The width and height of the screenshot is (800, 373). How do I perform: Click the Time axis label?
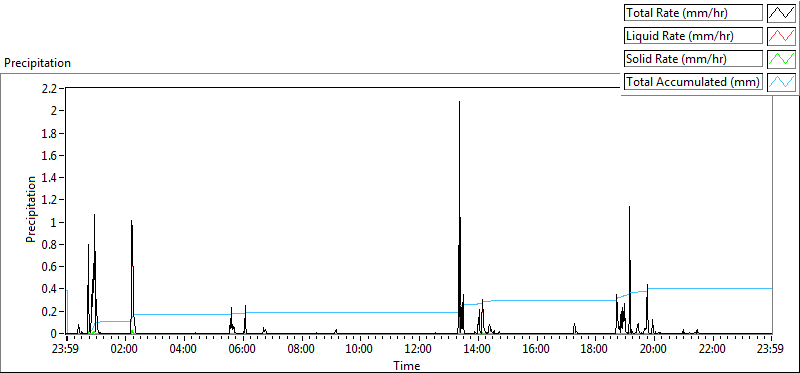(407, 365)
